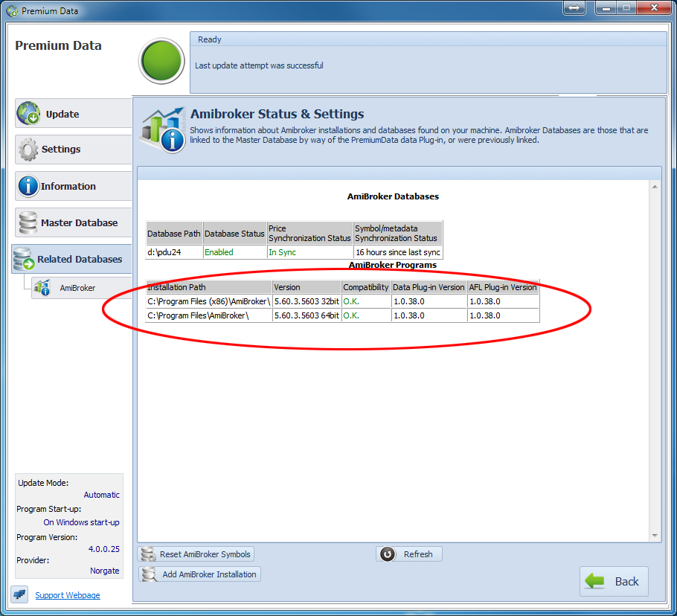The width and height of the screenshot is (677, 616).
Task: Click the scrollbar down arrow
Action: tap(655, 535)
